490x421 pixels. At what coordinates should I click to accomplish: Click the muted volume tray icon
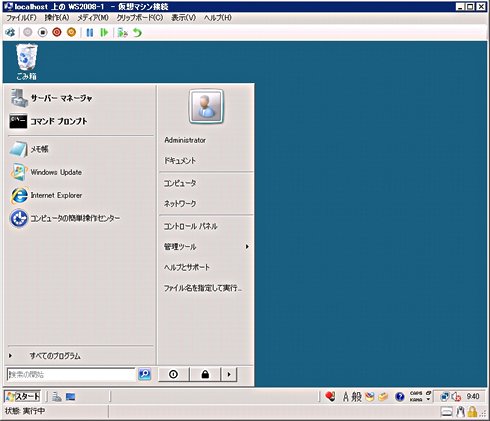tap(456, 397)
